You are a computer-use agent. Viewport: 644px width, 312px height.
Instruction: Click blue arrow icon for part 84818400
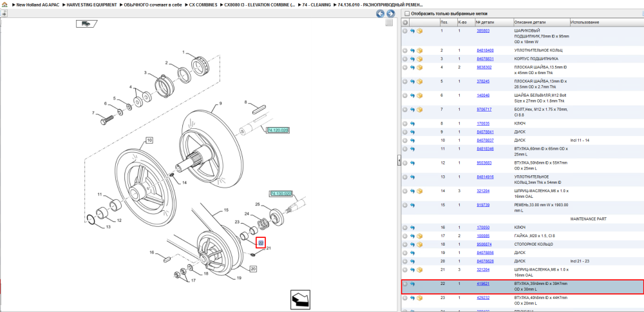click(x=412, y=50)
